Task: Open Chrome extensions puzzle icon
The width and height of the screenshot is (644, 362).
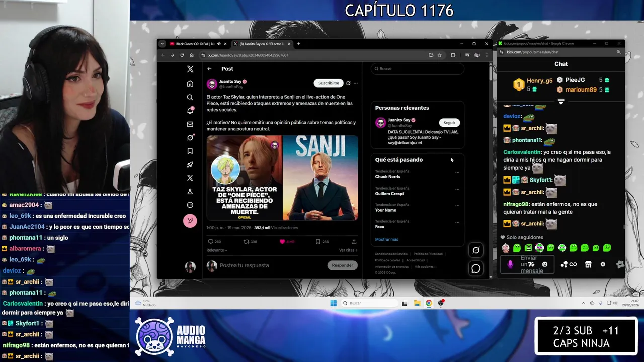Action: [x=453, y=55]
